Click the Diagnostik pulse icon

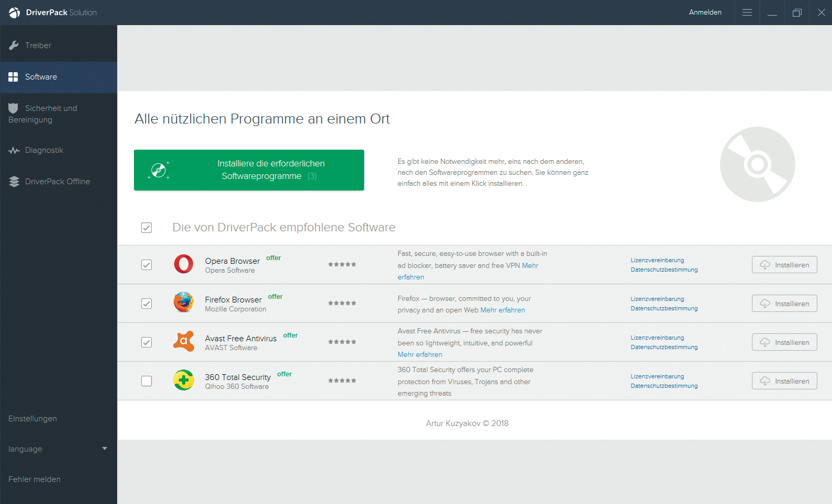14,151
